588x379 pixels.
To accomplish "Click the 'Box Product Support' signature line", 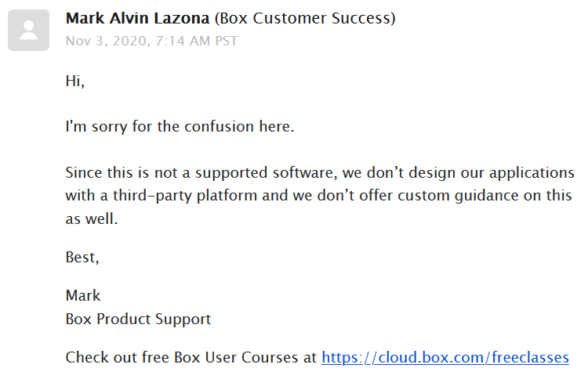I will tap(138, 319).
